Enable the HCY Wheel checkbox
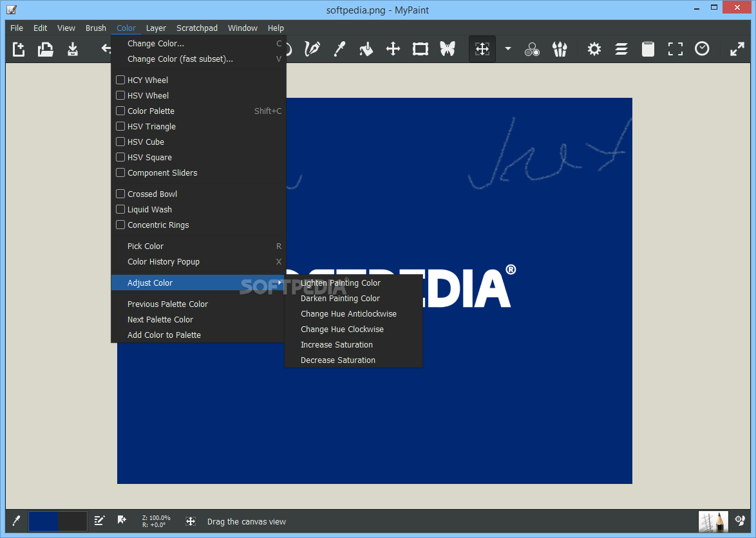The width and height of the screenshot is (756, 538). [x=120, y=80]
